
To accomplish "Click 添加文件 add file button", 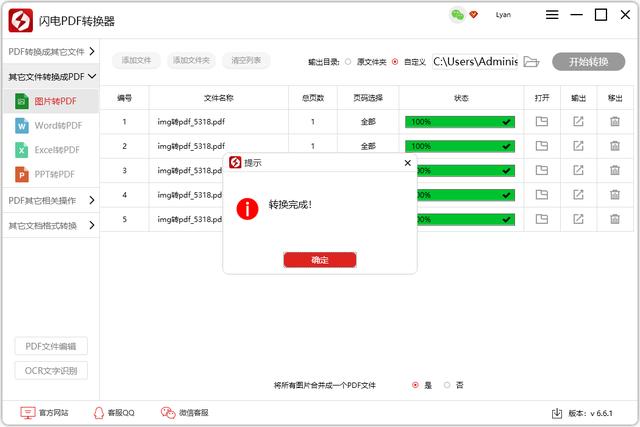I will tap(136, 60).
